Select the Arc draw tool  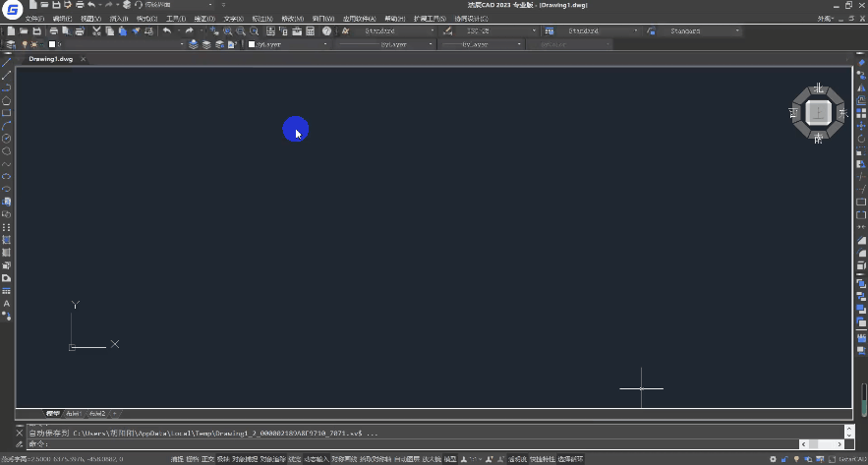(x=7, y=126)
